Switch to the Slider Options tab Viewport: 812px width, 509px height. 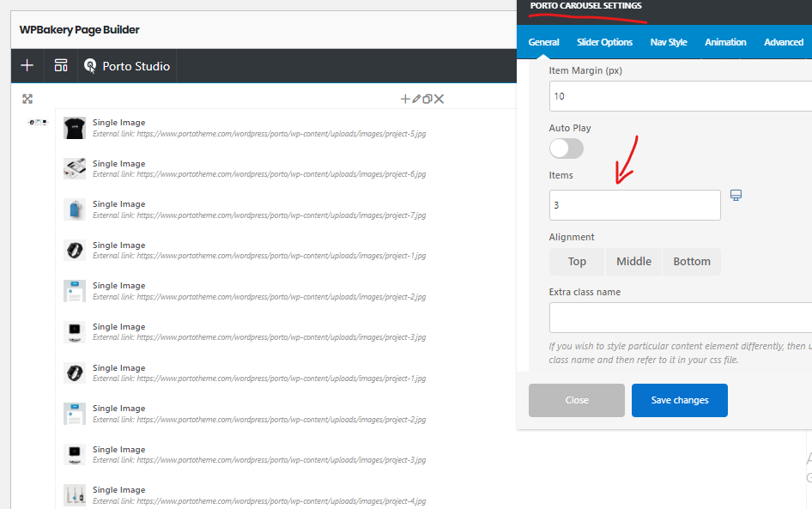pyautogui.click(x=604, y=42)
